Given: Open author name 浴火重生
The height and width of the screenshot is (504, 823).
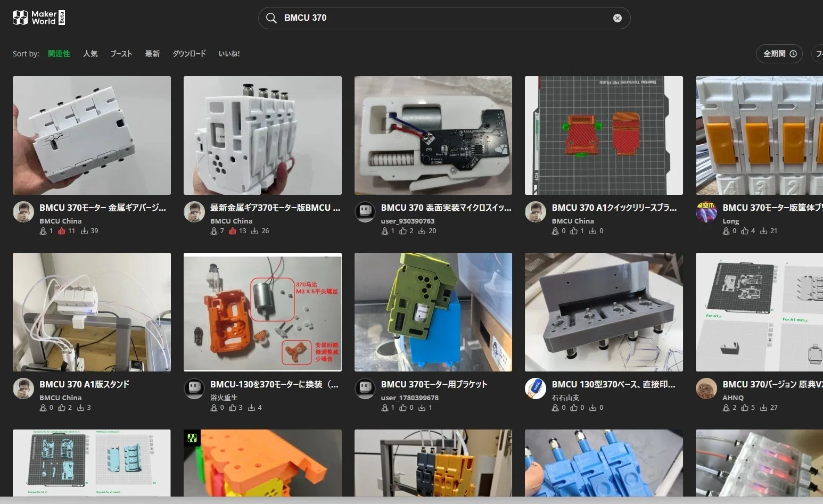Looking at the screenshot, I should pos(224,398).
